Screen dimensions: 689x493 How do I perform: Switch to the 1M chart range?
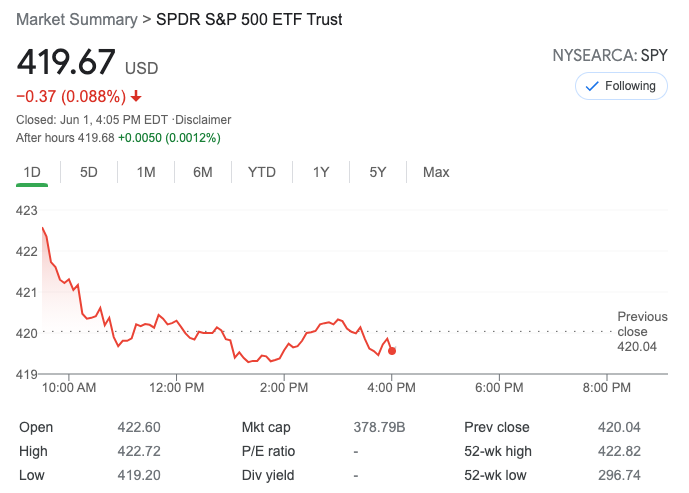point(146,172)
